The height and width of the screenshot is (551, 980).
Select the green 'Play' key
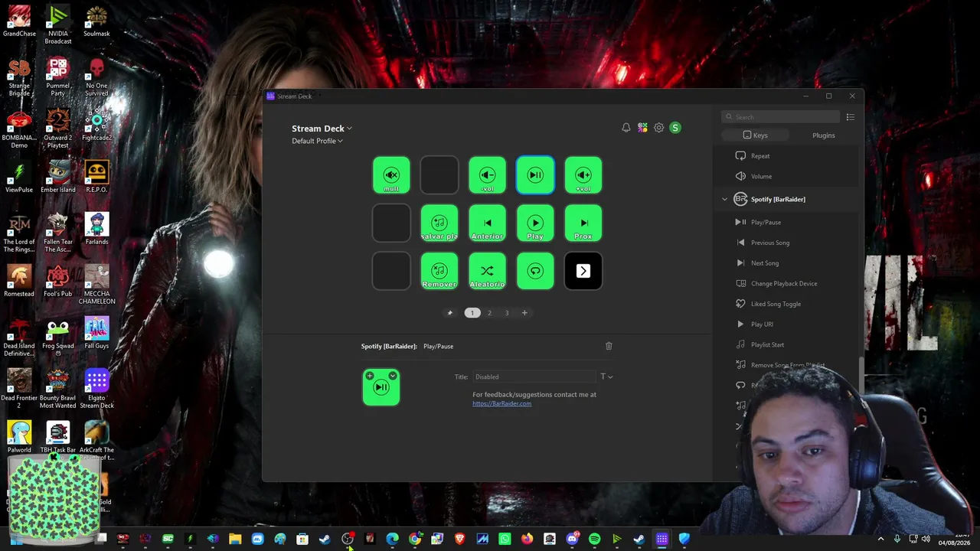535,223
